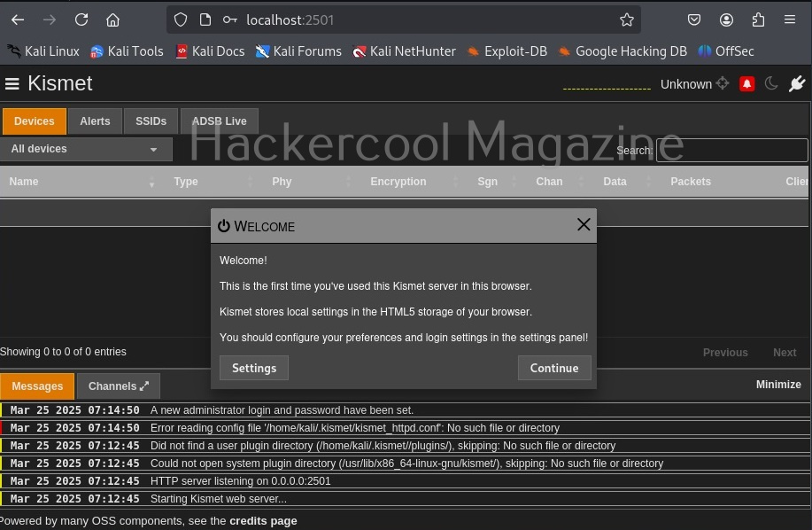Open the Kali Tools bookmark

click(127, 51)
